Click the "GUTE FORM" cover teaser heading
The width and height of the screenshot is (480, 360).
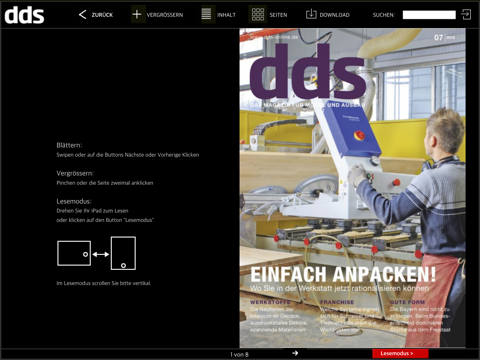point(407,302)
